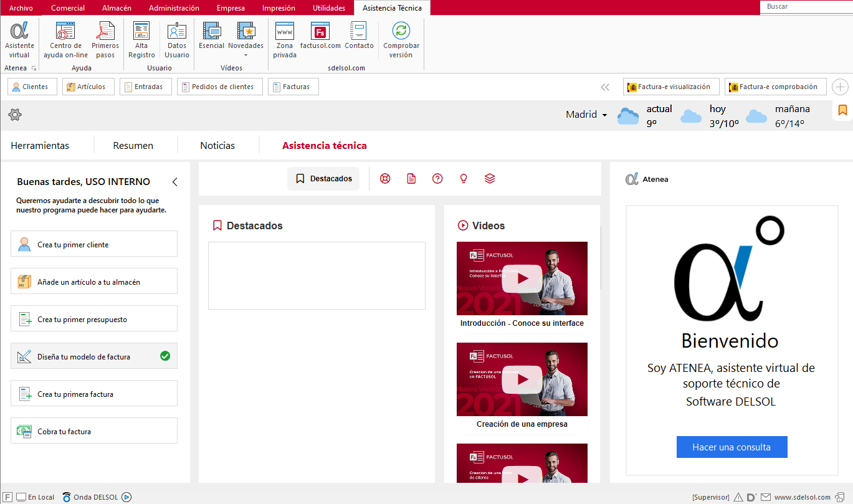Select Diseña tu modelo de factura
853x504 pixels.
click(x=94, y=356)
